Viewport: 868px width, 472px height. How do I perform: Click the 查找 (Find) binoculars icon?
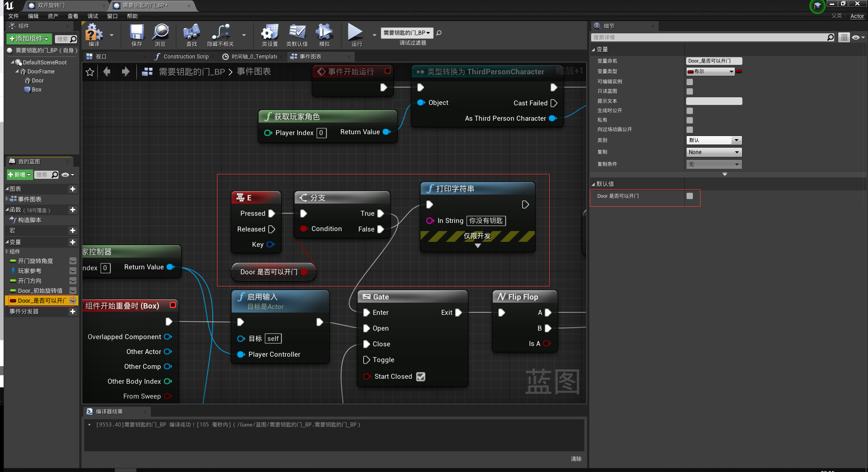(x=192, y=35)
